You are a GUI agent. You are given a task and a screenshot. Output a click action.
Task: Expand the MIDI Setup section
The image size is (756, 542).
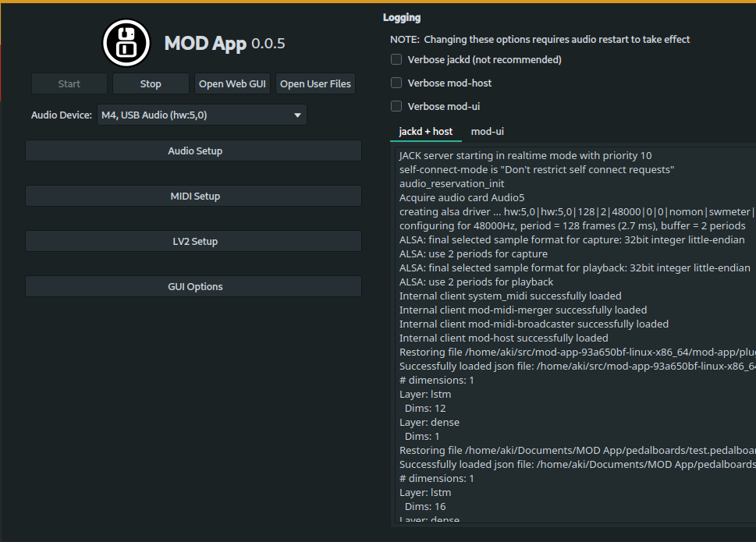[194, 197]
